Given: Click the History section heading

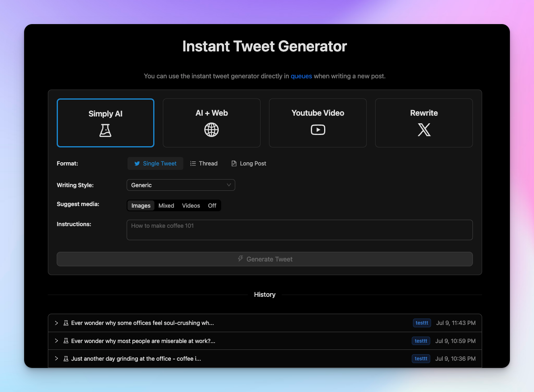Looking at the screenshot, I should pyautogui.click(x=265, y=294).
